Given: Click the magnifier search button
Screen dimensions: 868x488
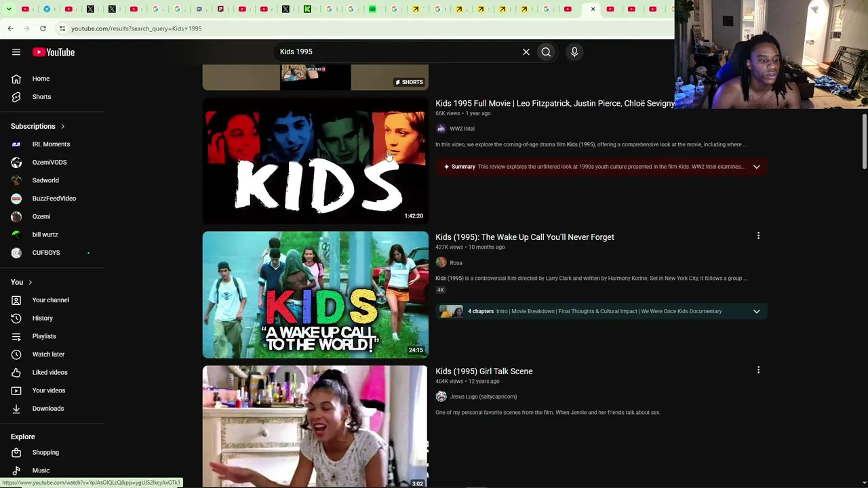Looking at the screenshot, I should [x=546, y=52].
